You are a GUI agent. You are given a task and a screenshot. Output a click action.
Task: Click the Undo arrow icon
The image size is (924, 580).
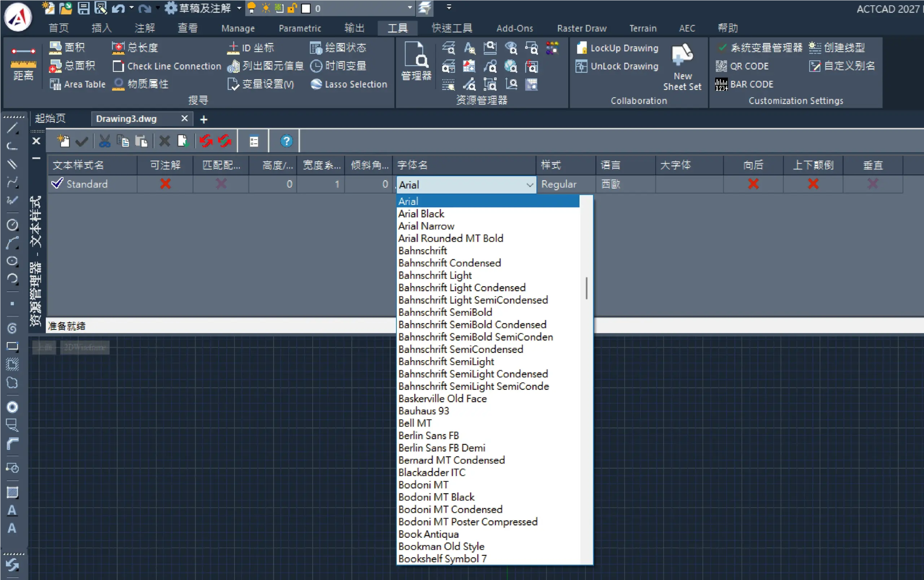119,8
